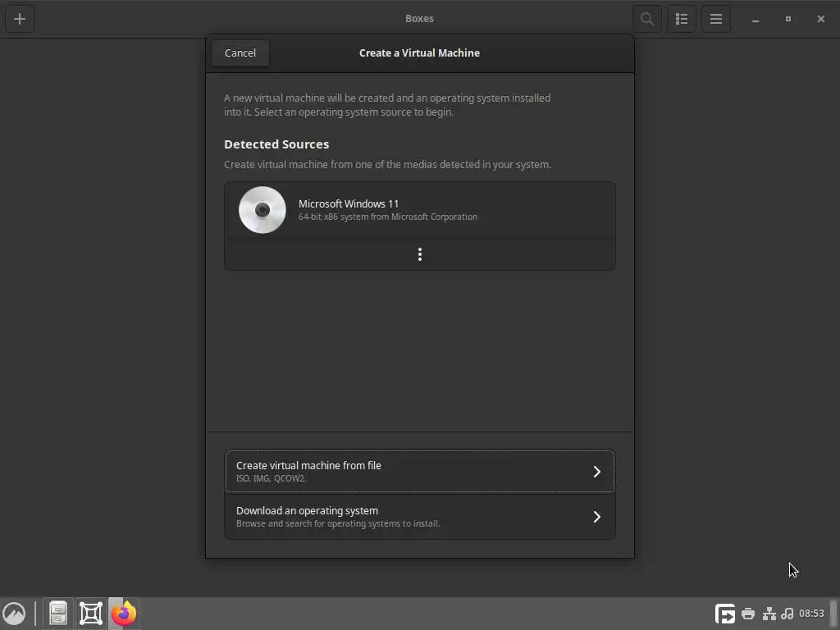This screenshot has width=840, height=630.
Task: Click the clock showing 08:53
Action: (811, 614)
